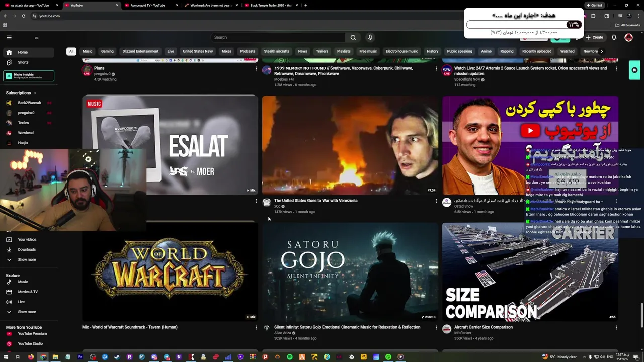Open options for World of Warcraft mix

pos(256,327)
